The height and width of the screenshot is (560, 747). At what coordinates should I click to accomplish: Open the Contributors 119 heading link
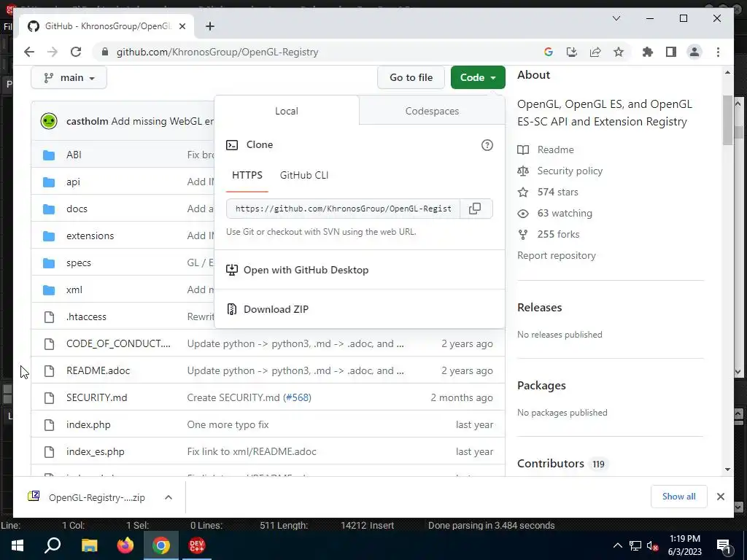click(562, 464)
